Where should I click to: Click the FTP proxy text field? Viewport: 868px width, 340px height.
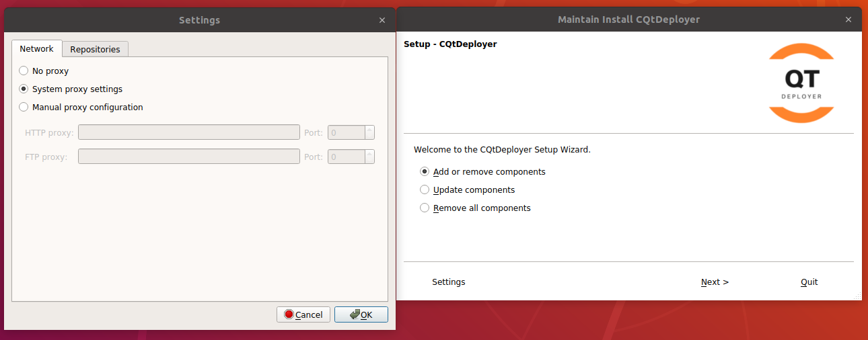(x=188, y=157)
